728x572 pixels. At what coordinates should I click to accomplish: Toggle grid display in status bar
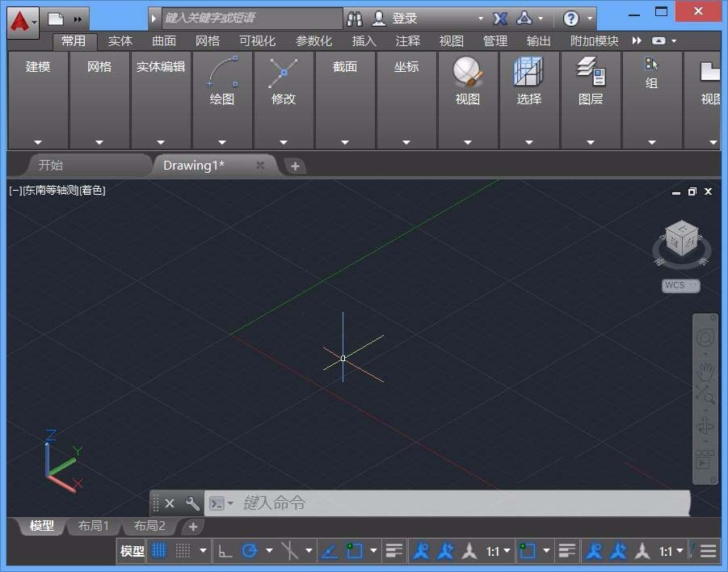click(158, 551)
